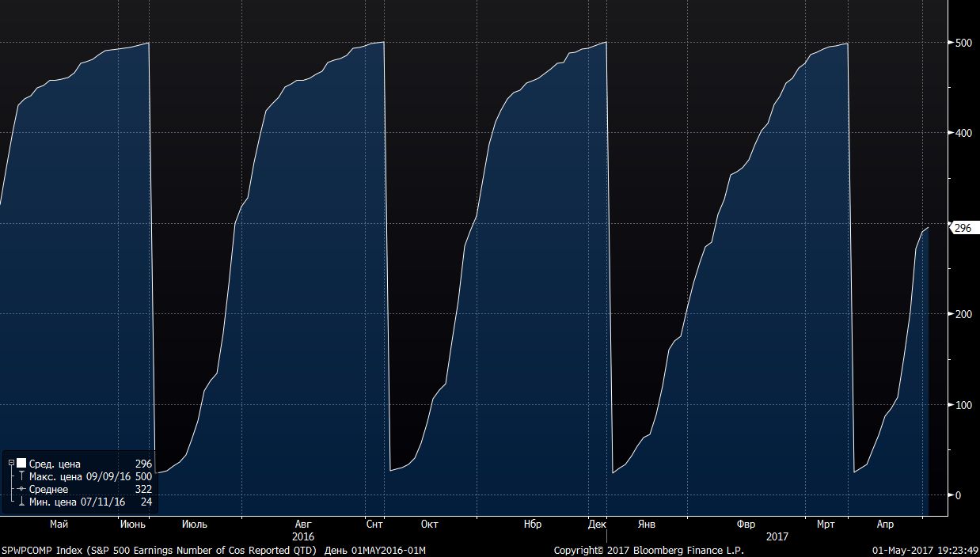This screenshot has width=980, height=557.
Task: Click the Май month label on x-axis
Action: coord(59,524)
